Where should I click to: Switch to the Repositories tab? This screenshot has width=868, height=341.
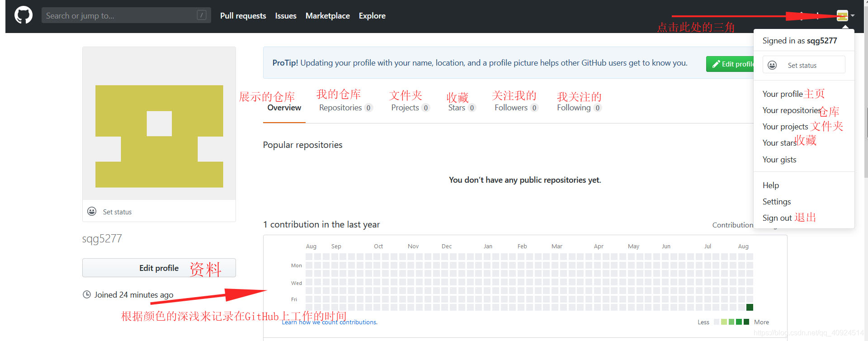coord(346,108)
